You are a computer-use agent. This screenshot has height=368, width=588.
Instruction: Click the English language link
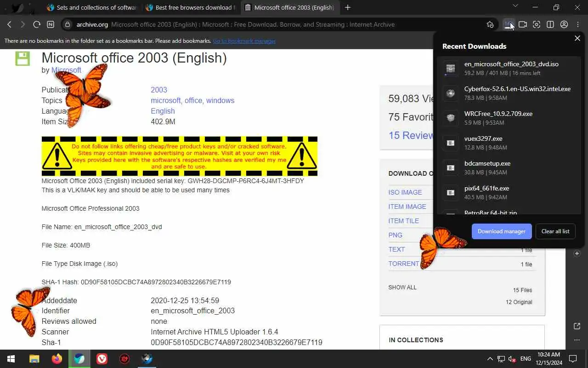(163, 111)
